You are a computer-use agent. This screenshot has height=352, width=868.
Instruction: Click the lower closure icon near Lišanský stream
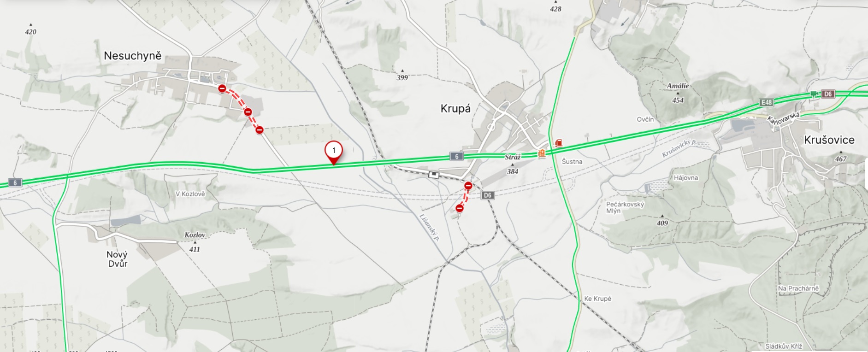(459, 209)
